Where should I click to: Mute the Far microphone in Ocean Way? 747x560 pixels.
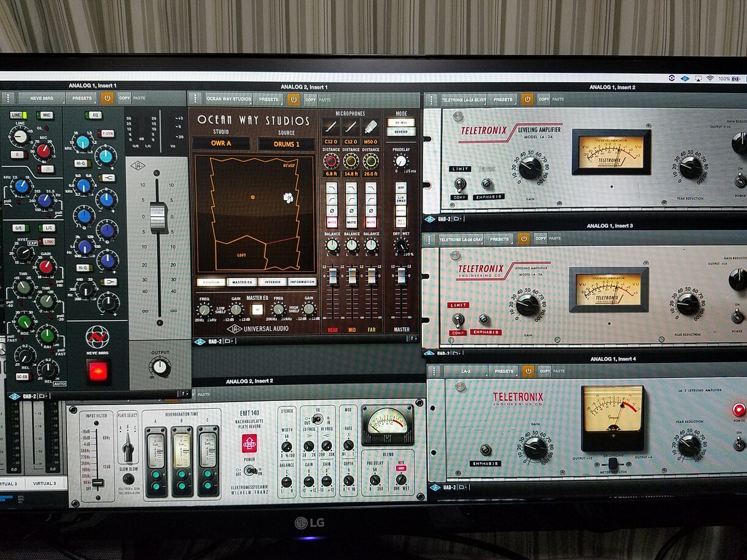pos(371,222)
